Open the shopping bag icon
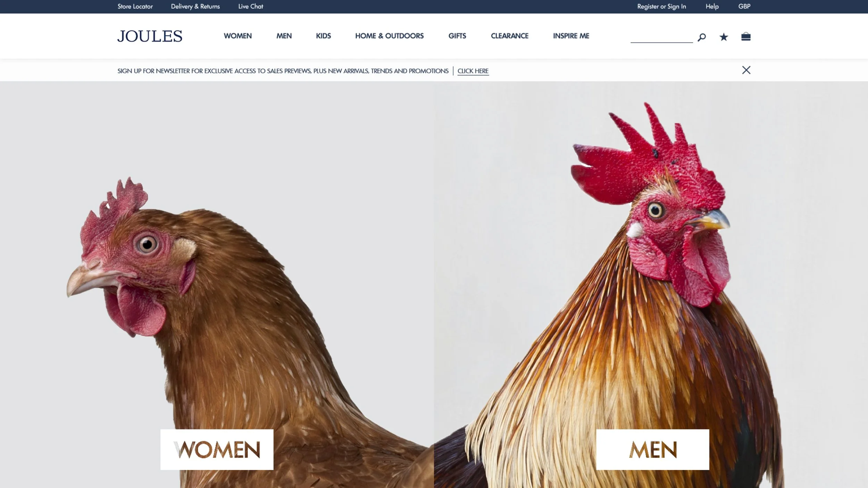This screenshot has height=488, width=868. coord(746,36)
